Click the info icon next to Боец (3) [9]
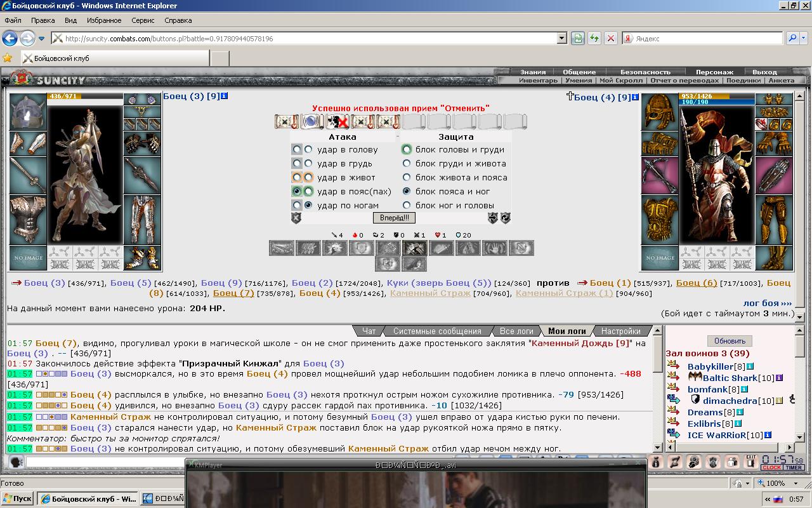The image size is (812, 508). [x=225, y=96]
